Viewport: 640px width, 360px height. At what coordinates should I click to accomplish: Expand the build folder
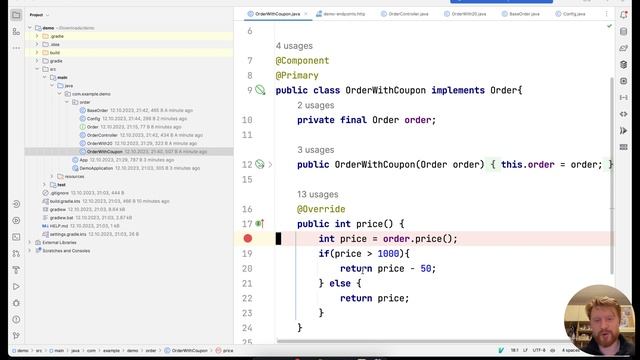[37, 53]
